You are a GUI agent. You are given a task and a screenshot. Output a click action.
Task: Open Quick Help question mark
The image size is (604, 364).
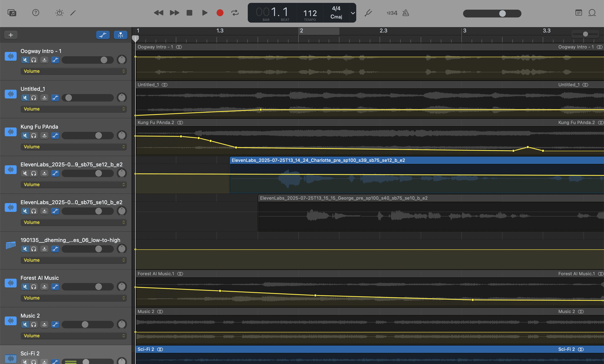[36, 13]
